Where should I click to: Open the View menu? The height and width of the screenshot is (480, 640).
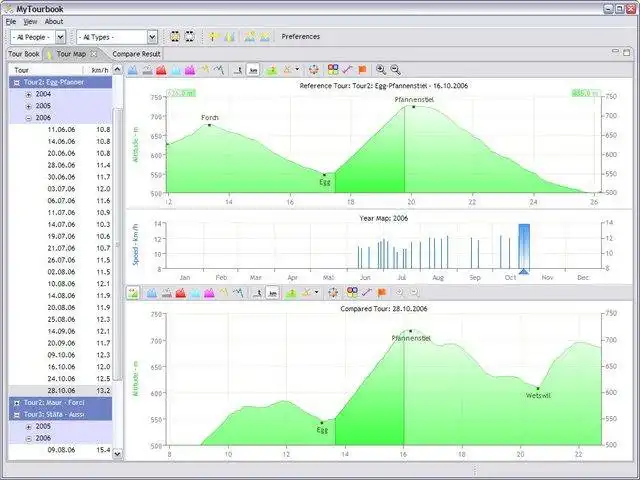tap(30, 22)
